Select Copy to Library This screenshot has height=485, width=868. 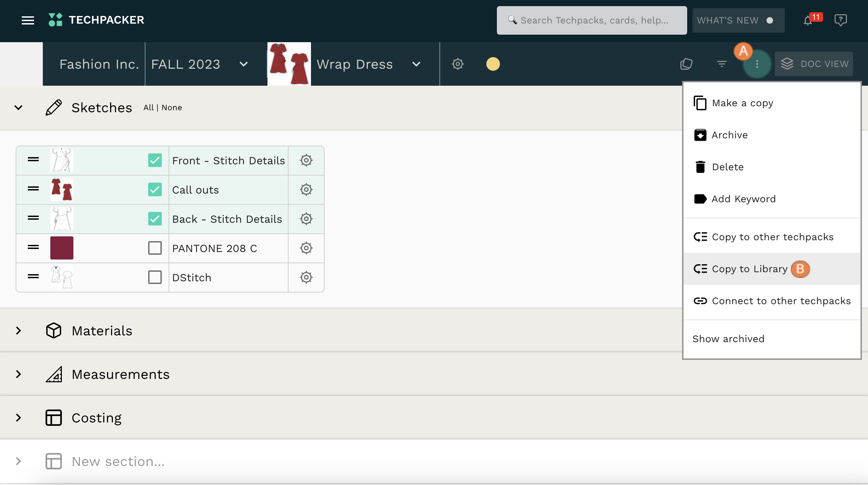point(771,269)
